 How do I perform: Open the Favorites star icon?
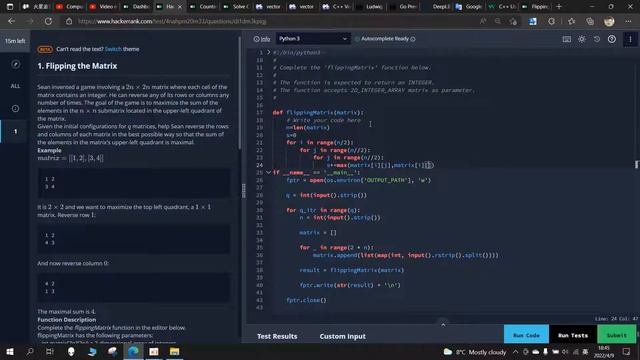pos(571,21)
